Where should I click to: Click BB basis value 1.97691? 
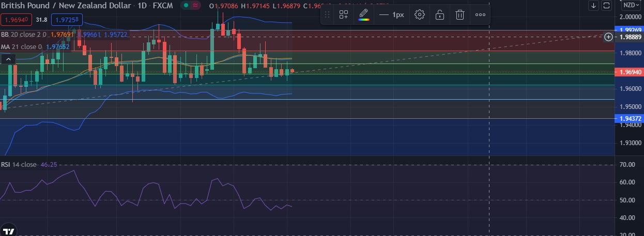coord(63,35)
